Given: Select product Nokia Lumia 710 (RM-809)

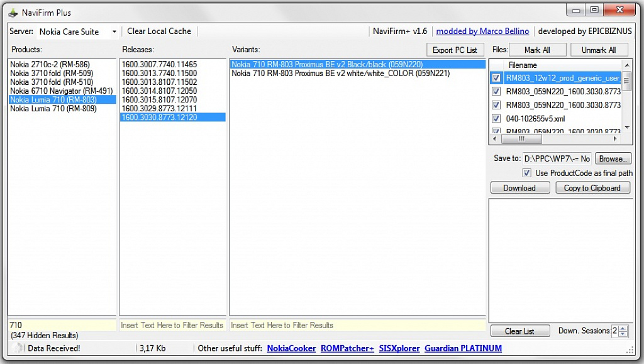Looking at the screenshot, I should [62, 108].
